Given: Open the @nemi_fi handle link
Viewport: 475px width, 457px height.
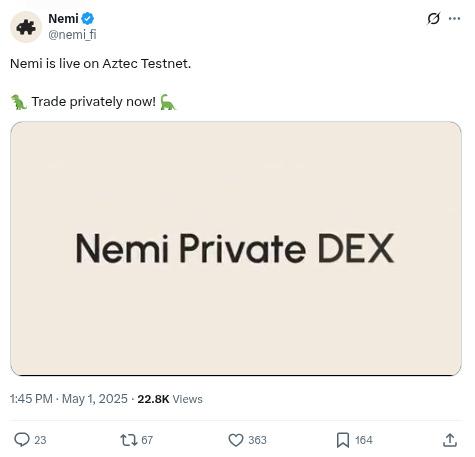Looking at the screenshot, I should point(72,34).
